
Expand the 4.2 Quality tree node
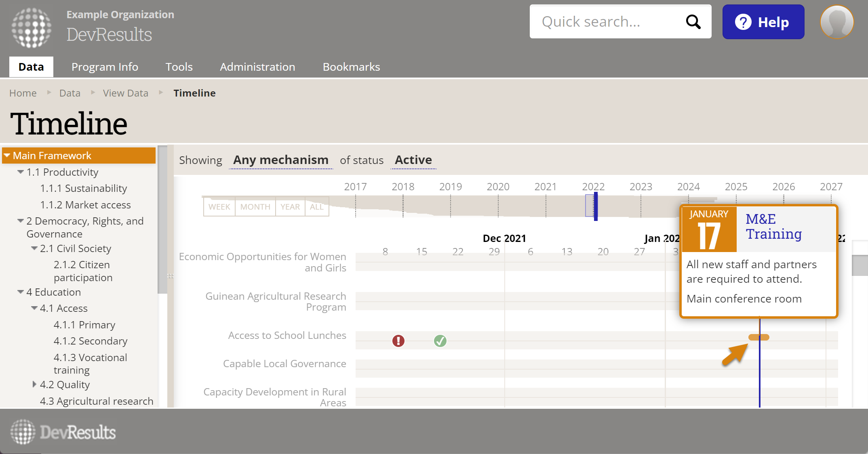34,385
